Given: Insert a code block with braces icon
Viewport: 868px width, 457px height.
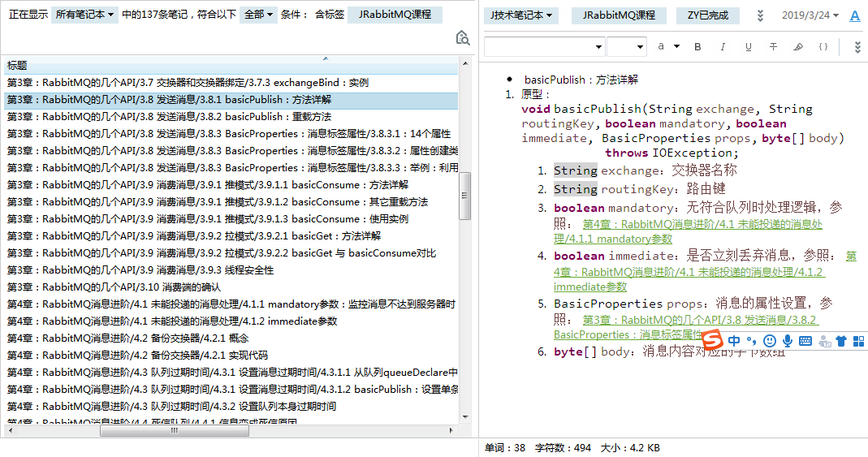Looking at the screenshot, I should point(823,47).
